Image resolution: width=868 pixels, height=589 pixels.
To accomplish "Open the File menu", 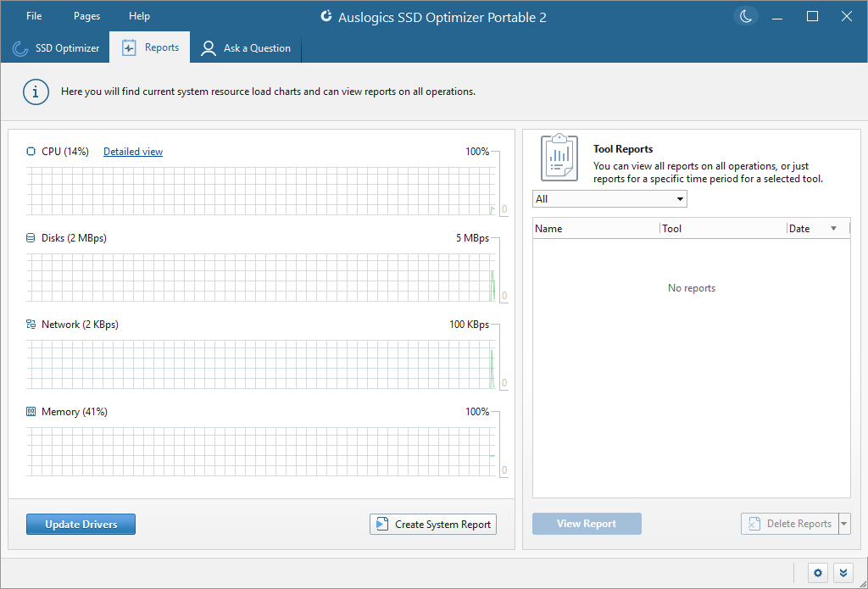I will click(x=33, y=15).
